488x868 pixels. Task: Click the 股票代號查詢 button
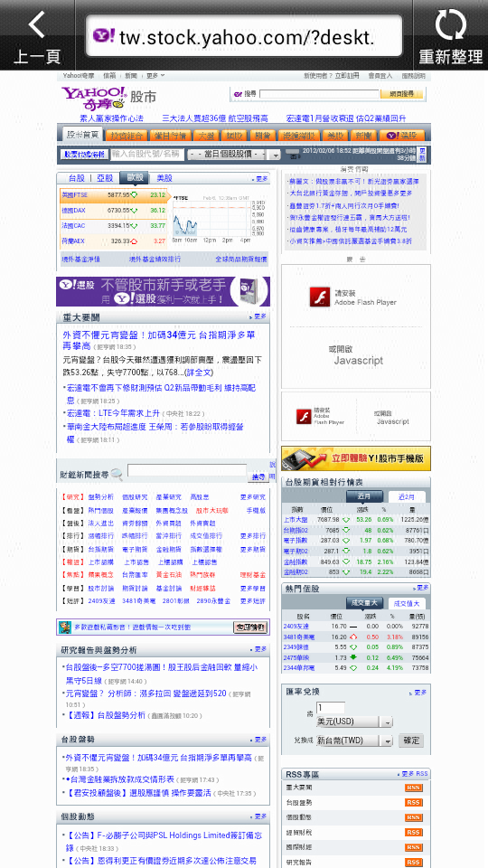83,155
